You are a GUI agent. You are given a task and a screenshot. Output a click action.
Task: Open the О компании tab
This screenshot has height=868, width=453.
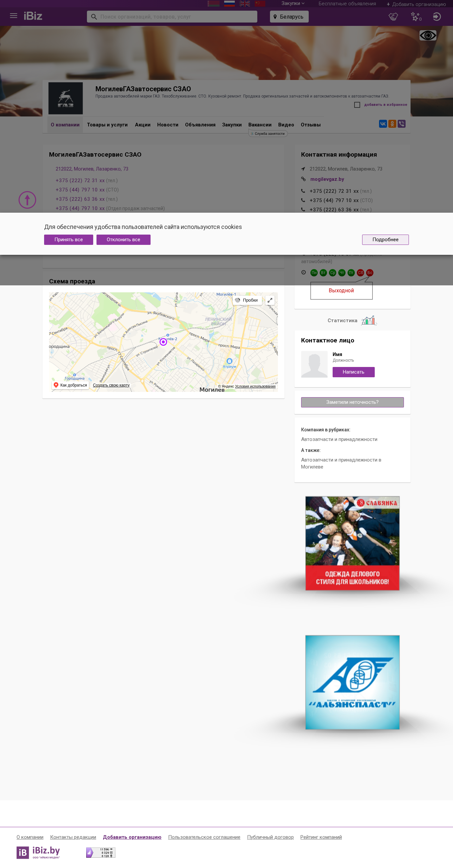[x=65, y=125]
